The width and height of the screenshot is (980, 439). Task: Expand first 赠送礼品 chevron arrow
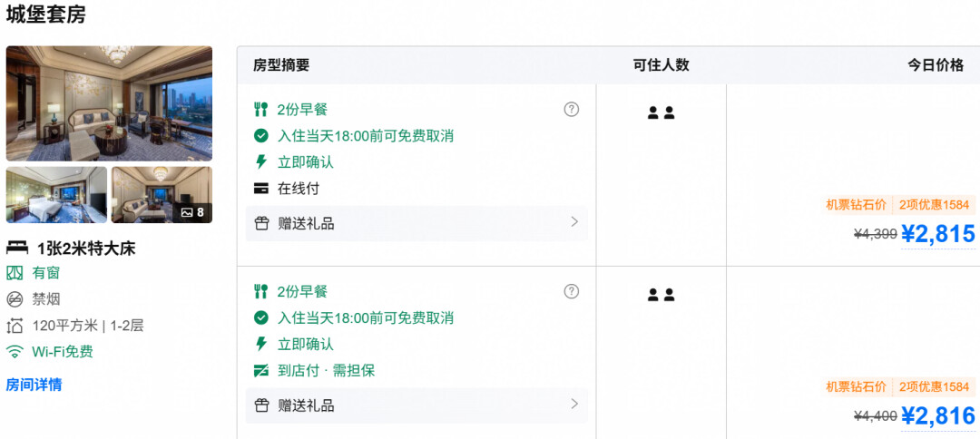pos(574,221)
